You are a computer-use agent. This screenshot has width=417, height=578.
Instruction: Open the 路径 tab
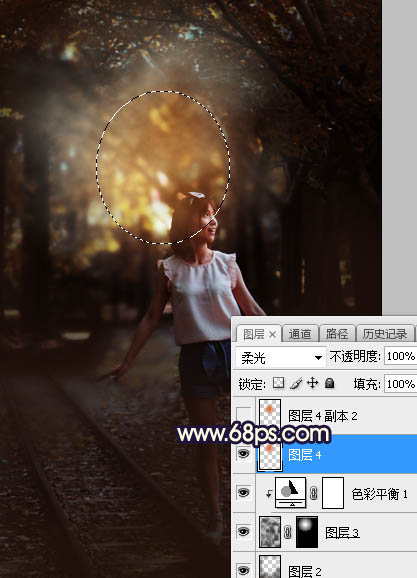[337, 334]
